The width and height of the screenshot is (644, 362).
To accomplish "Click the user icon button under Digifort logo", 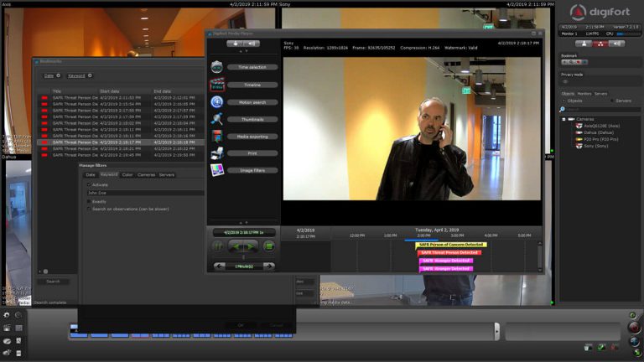I will pos(584,44).
